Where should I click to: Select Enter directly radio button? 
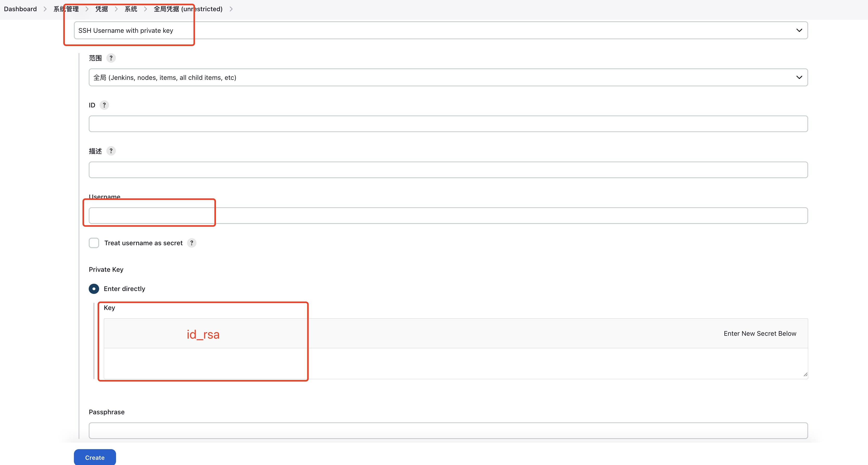(x=94, y=288)
